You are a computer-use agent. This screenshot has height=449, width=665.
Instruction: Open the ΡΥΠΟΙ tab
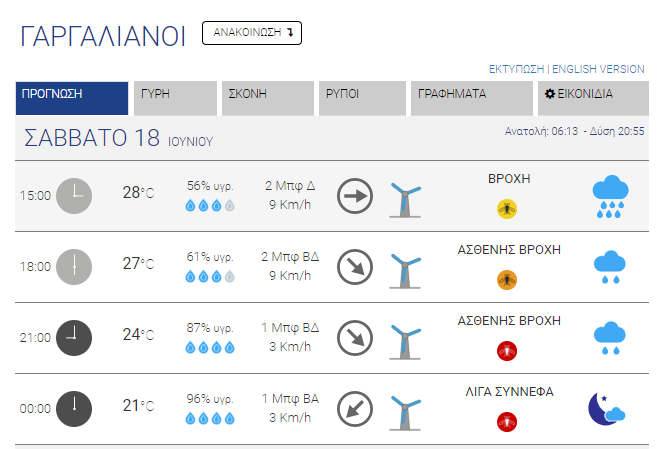pyautogui.click(x=362, y=98)
